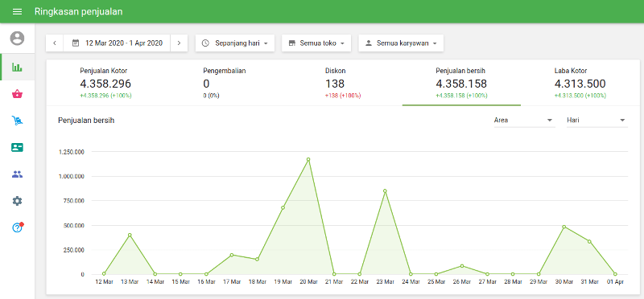
Task: Click the 18 Mar data point
Action: point(257,260)
